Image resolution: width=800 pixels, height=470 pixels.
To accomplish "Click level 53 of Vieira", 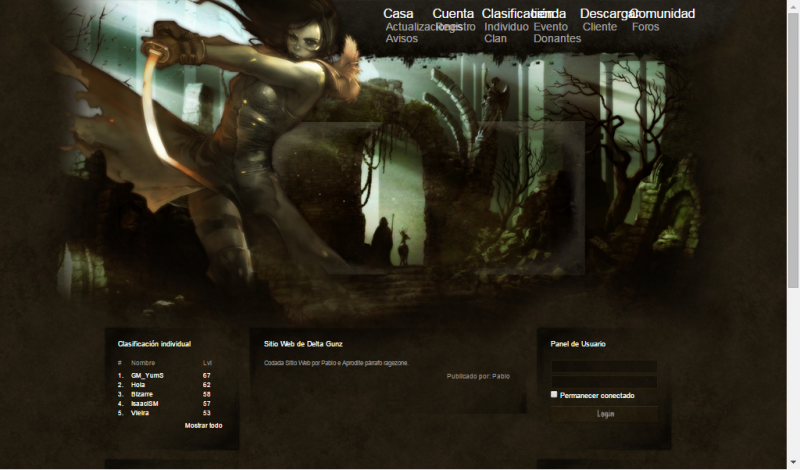I will point(207,413).
